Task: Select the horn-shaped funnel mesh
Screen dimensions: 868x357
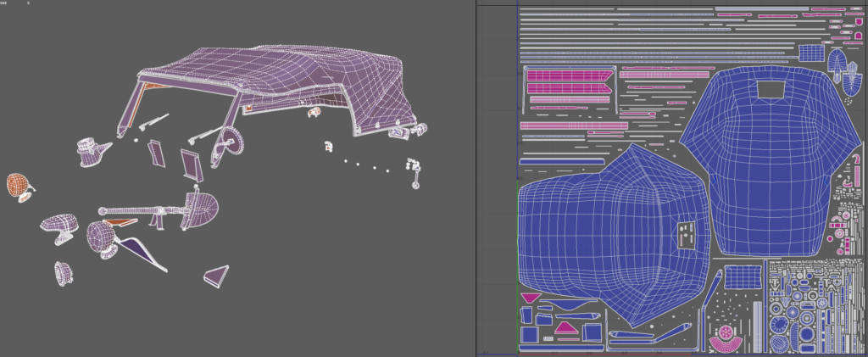Action: (x=92, y=151)
